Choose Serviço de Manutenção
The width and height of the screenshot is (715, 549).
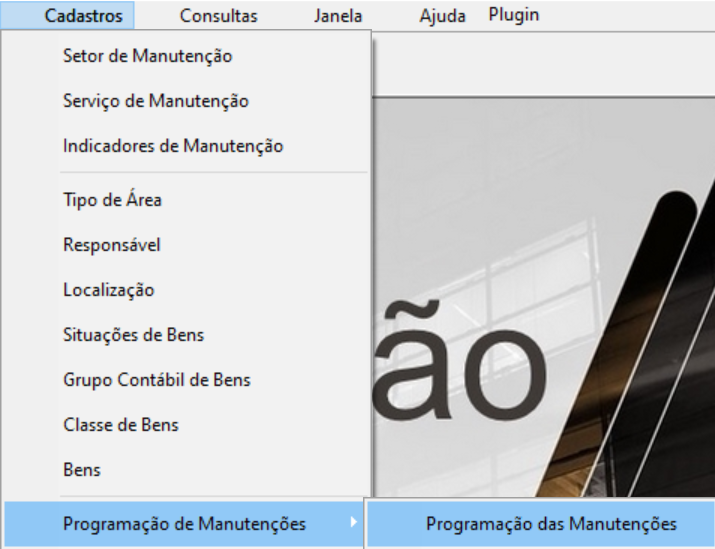click(x=186, y=101)
